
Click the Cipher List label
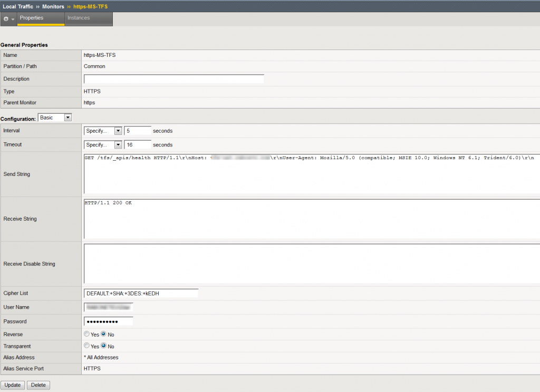pyautogui.click(x=15, y=293)
